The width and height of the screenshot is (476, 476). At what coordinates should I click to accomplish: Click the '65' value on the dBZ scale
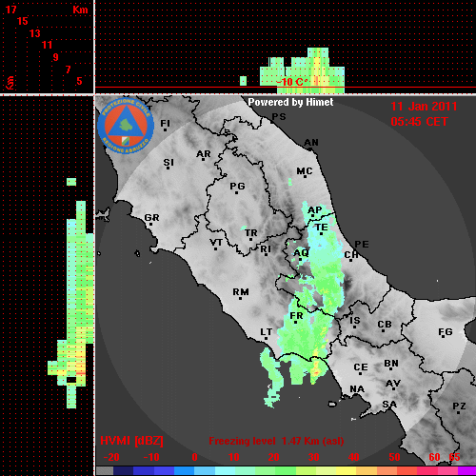pos(454,457)
